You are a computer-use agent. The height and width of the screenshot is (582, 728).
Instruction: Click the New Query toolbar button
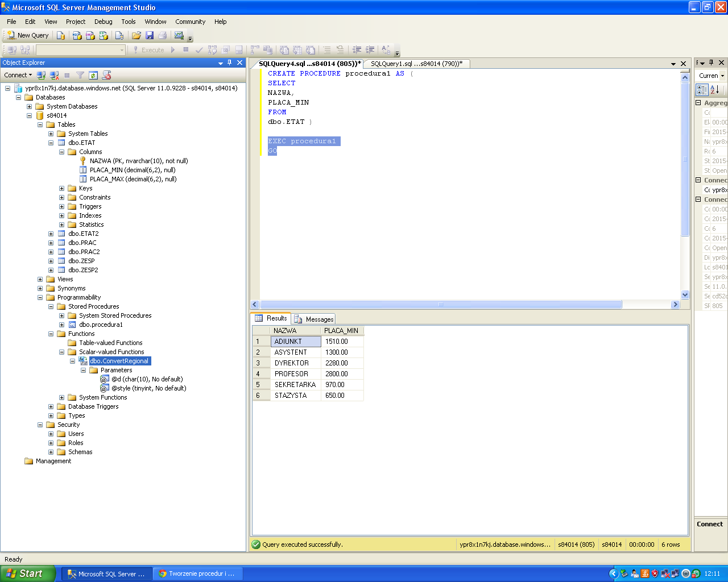(x=28, y=35)
